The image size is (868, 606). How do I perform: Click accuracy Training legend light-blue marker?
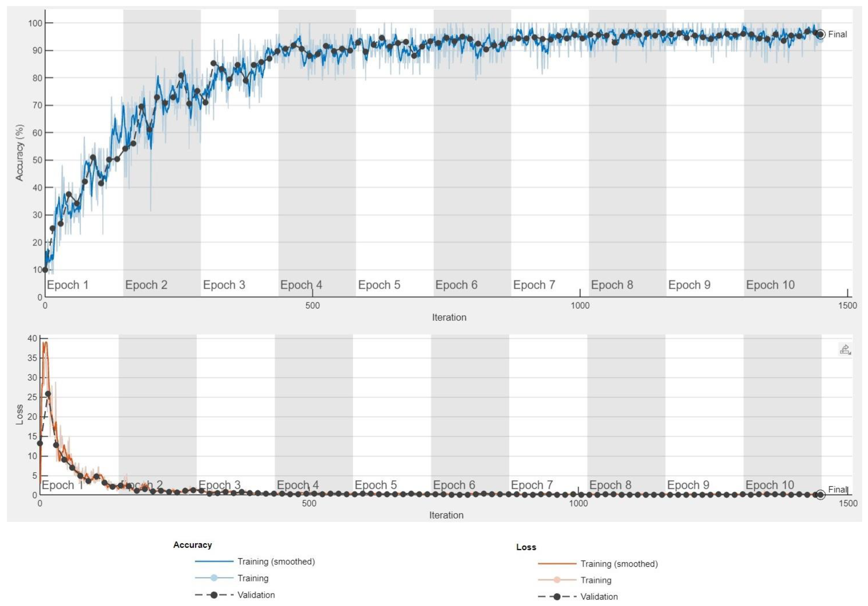coord(214,578)
